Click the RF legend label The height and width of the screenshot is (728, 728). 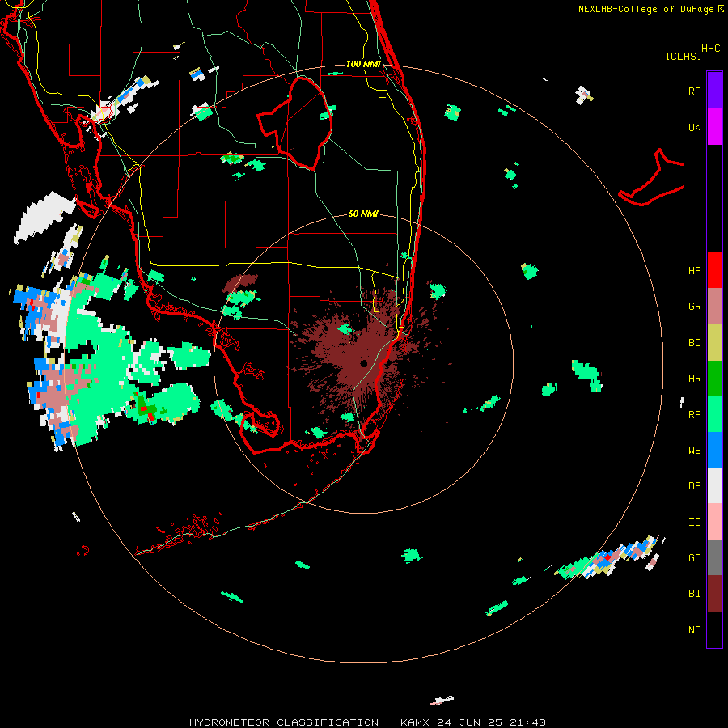694,91
